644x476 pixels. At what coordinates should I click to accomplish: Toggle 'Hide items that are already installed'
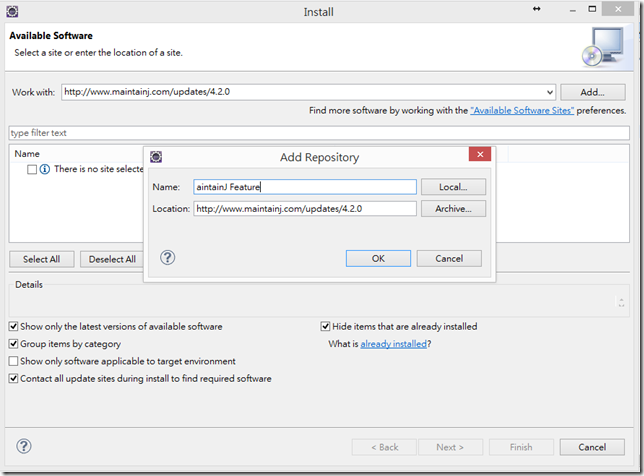click(x=325, y=327)
